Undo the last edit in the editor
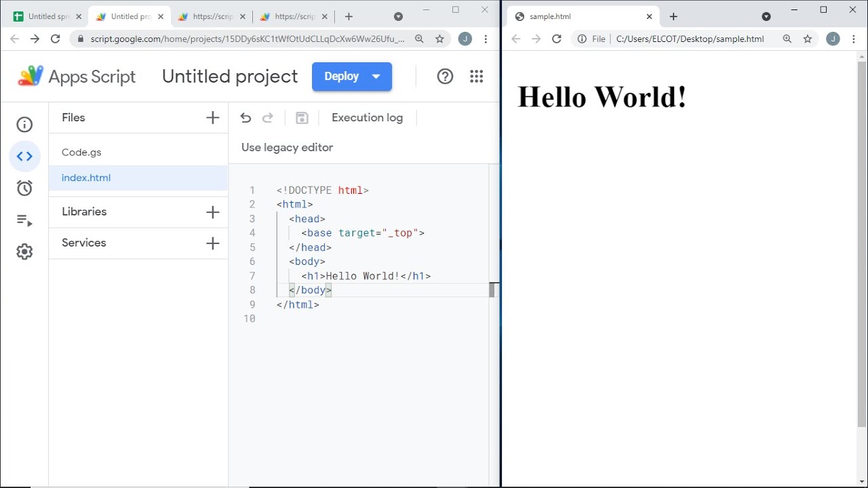Image resolution: width=868 pixels, height=488 pixels. click(x=245, y=118)
